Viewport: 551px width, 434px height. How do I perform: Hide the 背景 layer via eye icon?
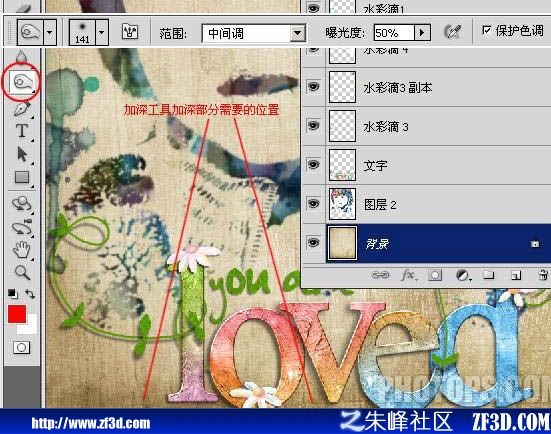[x=313, y=242]
